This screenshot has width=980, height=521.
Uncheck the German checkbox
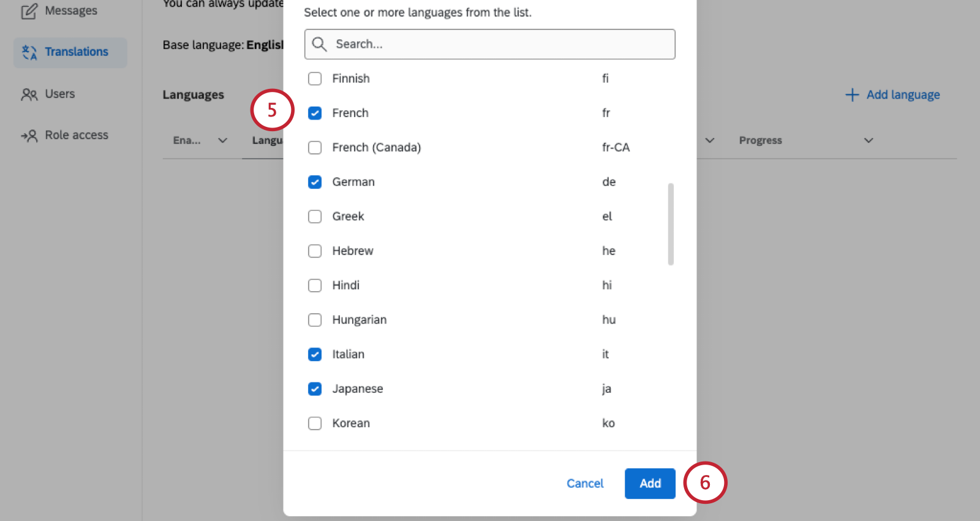315,182
